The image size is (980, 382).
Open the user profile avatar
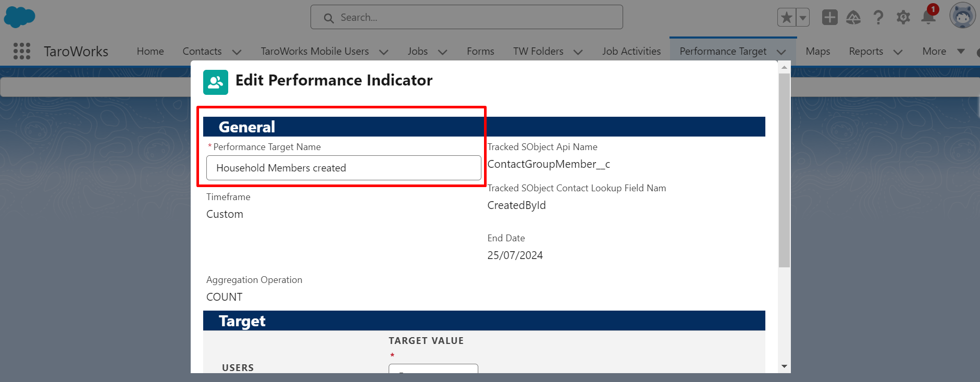coord(962,16)
